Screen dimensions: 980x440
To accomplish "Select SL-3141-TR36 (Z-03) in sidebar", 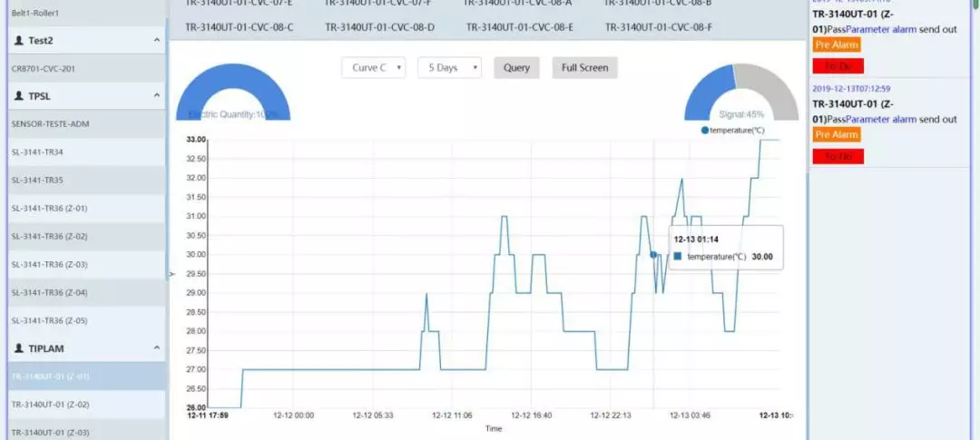I will coord(50,264).
